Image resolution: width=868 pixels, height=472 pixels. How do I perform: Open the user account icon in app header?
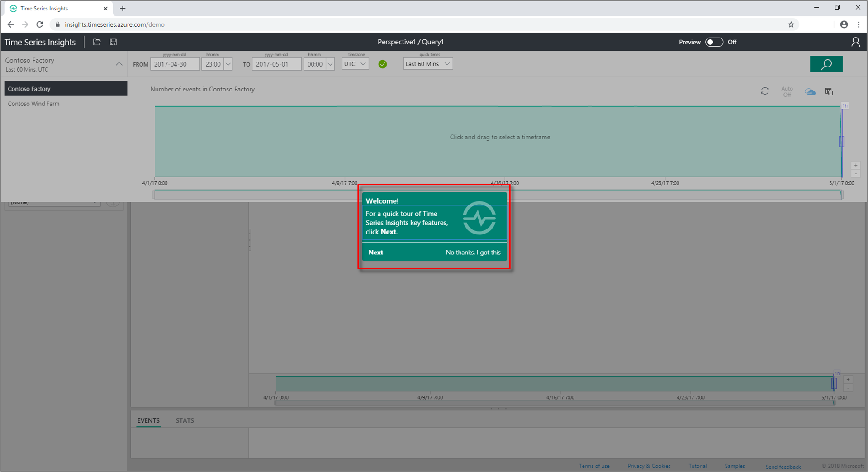click(x=855, y=42)
